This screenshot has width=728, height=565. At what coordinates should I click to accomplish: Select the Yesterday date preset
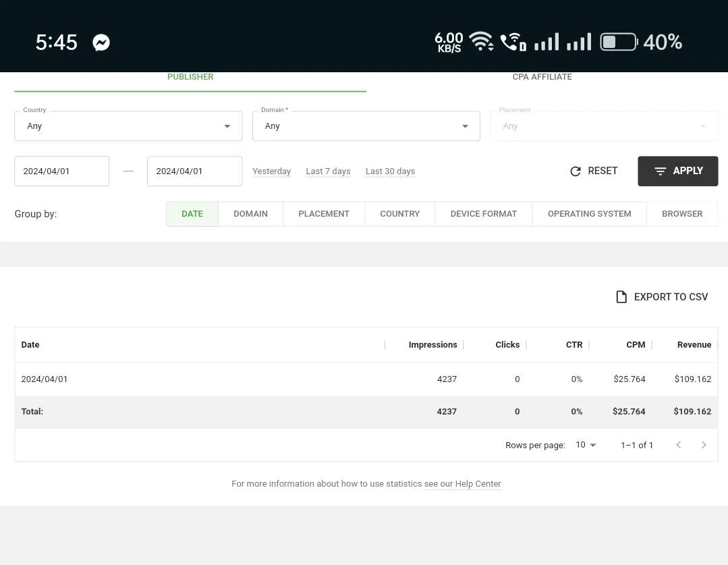[272, 171]
